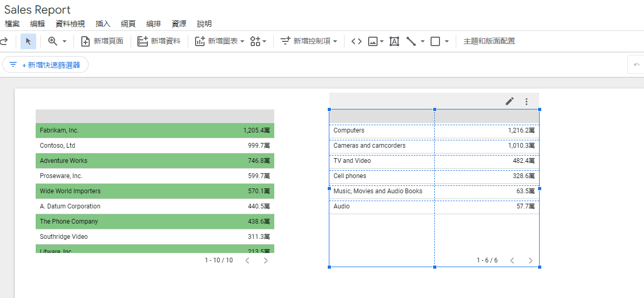
Task: Select the pointer selection mode tool
Action: 28,41
